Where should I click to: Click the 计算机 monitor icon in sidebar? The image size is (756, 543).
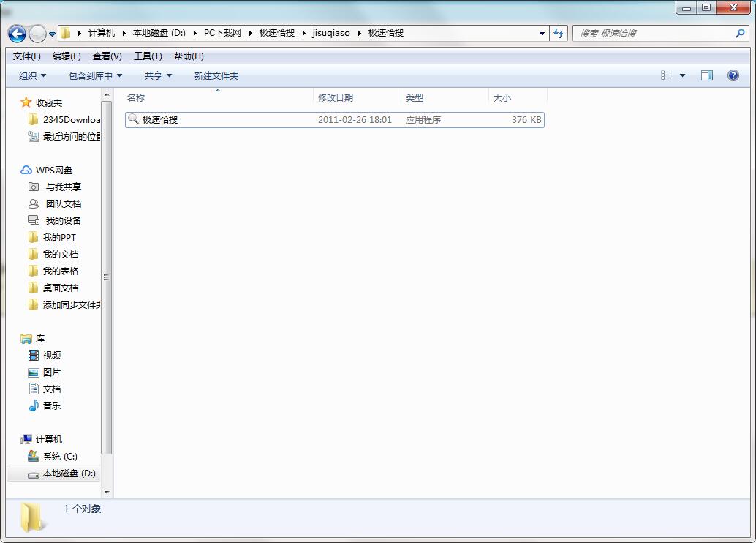26,439
